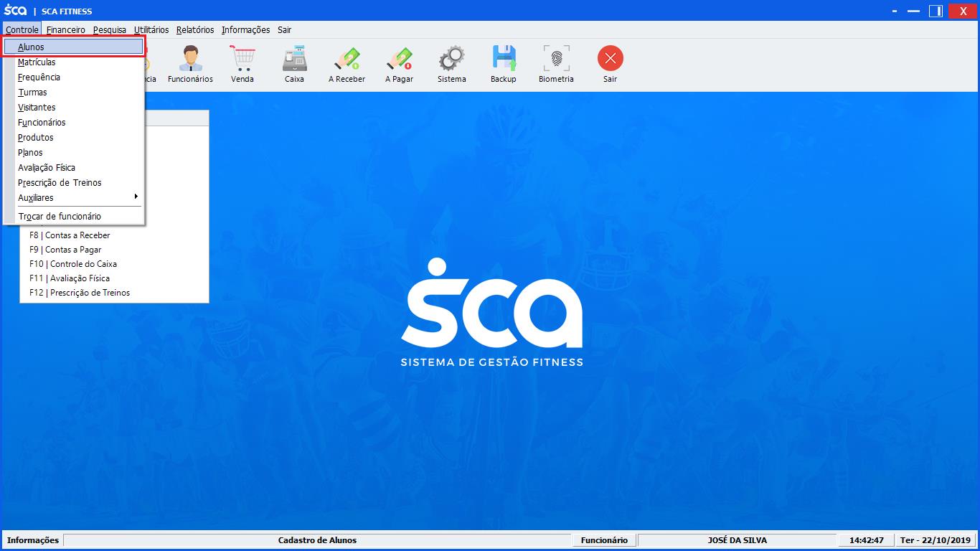Image resolution: width=980 pixels, height=551 pixels.
Task: Select Alunos in the Controle menu
Action: click(x=74, y=47)
